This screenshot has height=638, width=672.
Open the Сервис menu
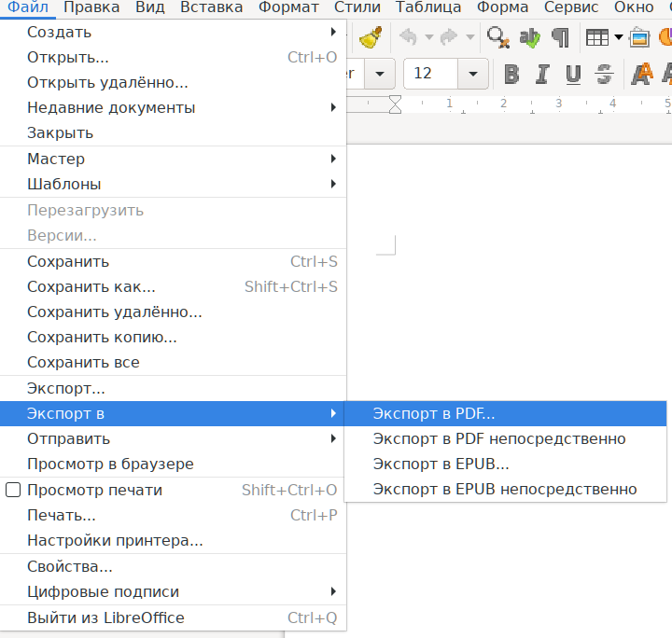[x=571, y=7]
